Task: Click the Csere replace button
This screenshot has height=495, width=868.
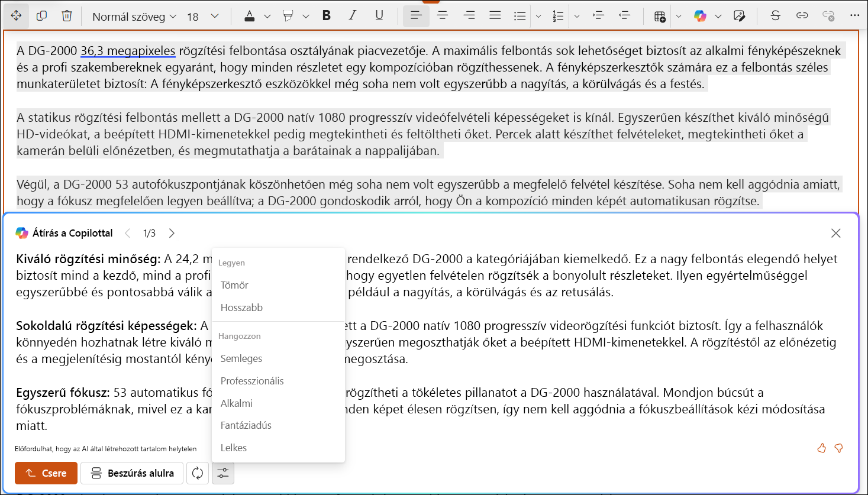Action: (x=46, y=473)
